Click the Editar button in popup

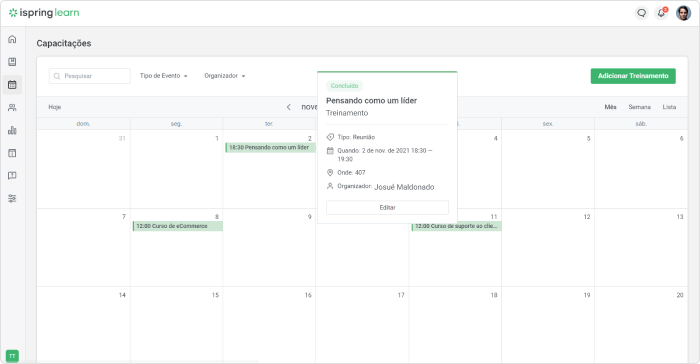[x=387, y=208]
